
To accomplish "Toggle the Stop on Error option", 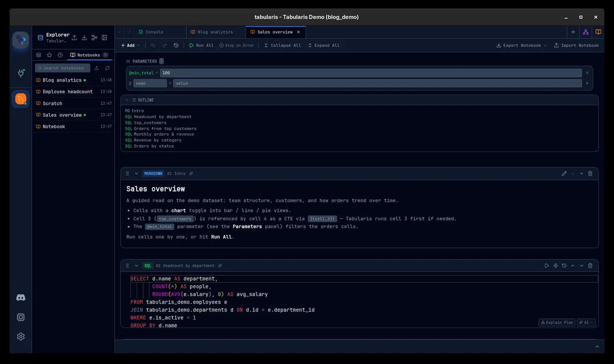I will pos(236,46).
